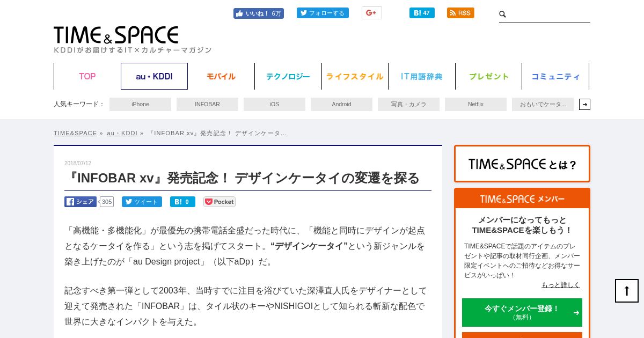Image resolution: width=644 pixels, height=338 pixels.
Task: Click the Google Plus button in header
Action: 371,13
